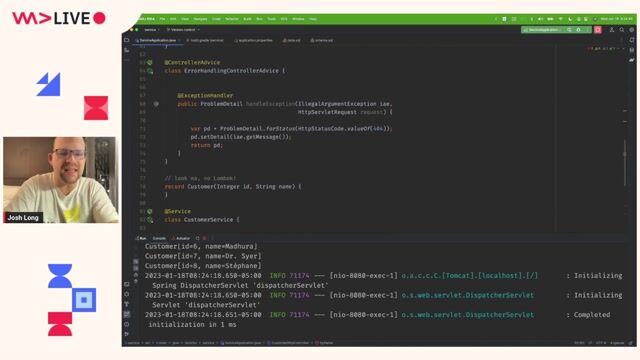Open the Git tool window icon at bottom left
The image size is (640, 360).
[127, 334]
